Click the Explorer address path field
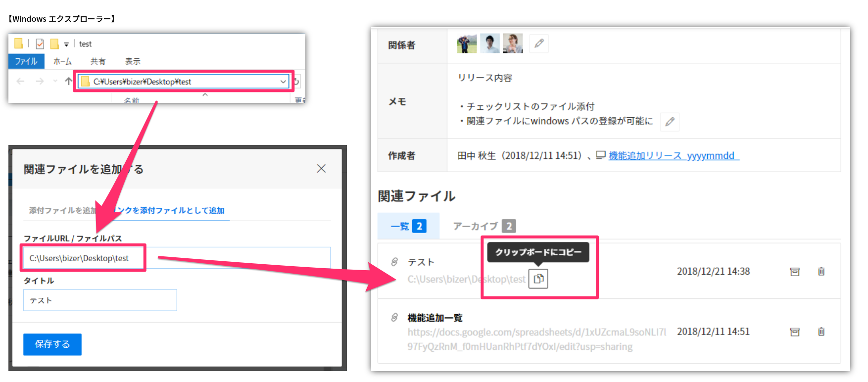Image resolution: width=868 pixels, height=382 pixels. click(183, 82)
